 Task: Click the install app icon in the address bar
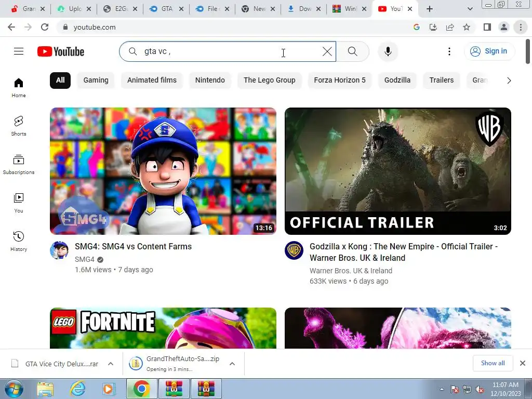433,27
